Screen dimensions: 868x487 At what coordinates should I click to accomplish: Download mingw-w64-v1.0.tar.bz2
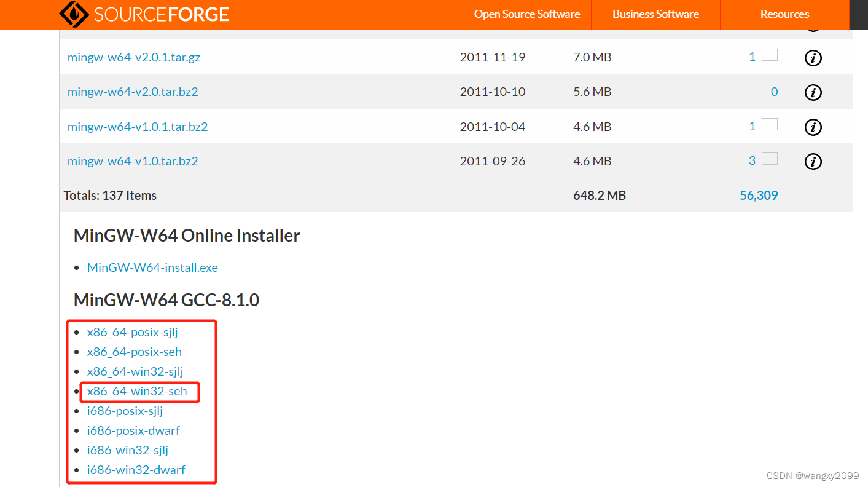point(133,161)
